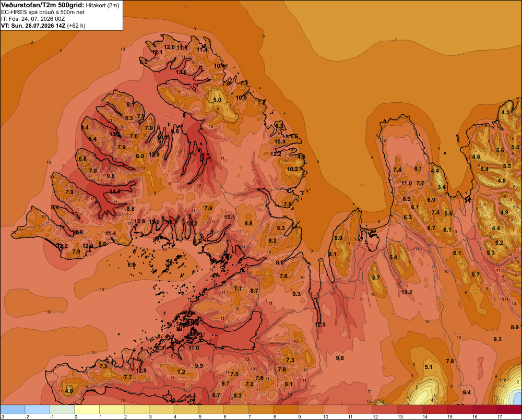522x420 pixels.
Task: Select the legend swatch between -1 and 0
Action: (x=62, y=409)
